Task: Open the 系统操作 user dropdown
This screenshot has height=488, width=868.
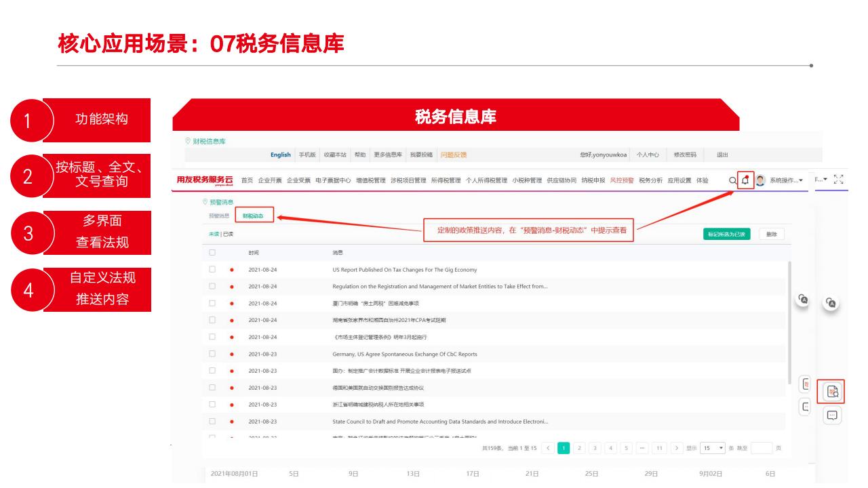Action: click(x=786, y=180)
